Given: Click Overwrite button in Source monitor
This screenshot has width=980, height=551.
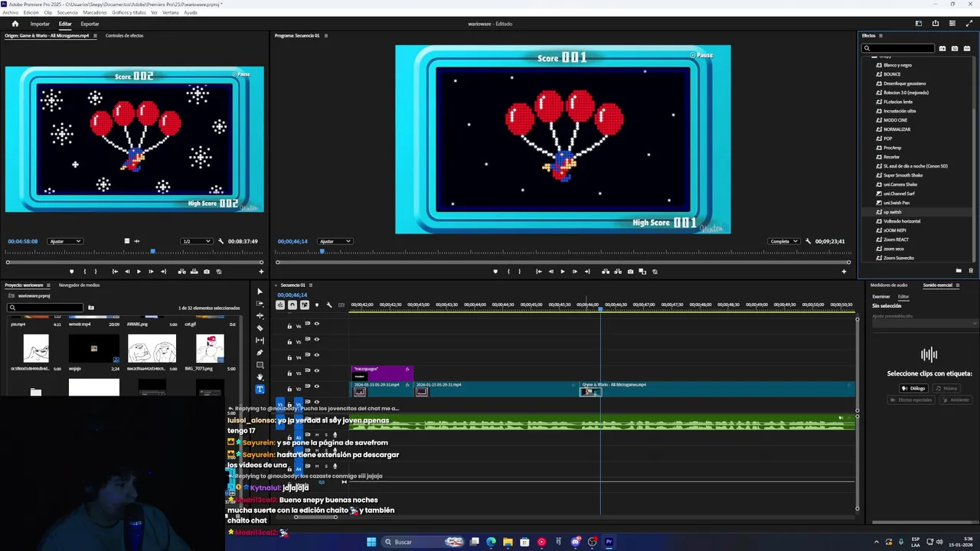Looking at the screenshot, I should pyautogui.click(x=194, y=272).
